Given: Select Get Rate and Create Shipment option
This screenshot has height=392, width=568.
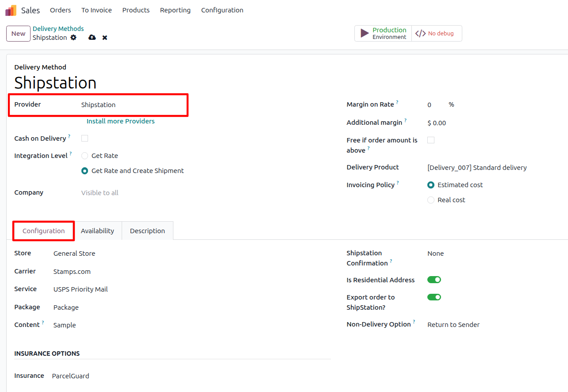Looking at the screenshot, I should tap(85, 171).
